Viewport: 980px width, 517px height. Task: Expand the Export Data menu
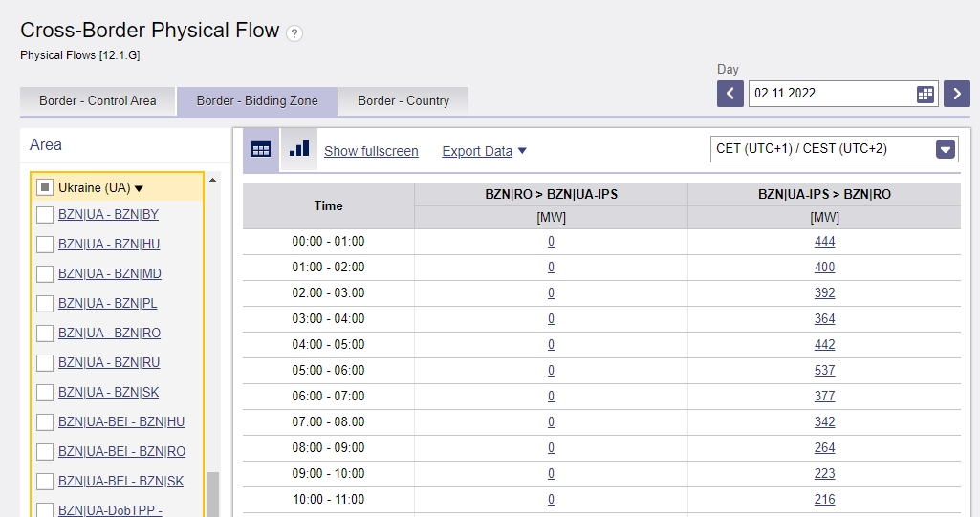[485, 151]
